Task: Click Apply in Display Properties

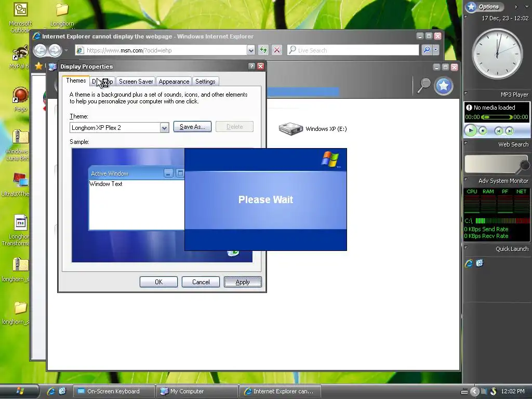Action: 243,282
